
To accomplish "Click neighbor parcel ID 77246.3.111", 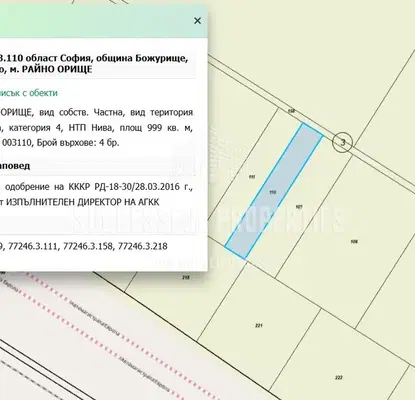I will pos(33,246).
